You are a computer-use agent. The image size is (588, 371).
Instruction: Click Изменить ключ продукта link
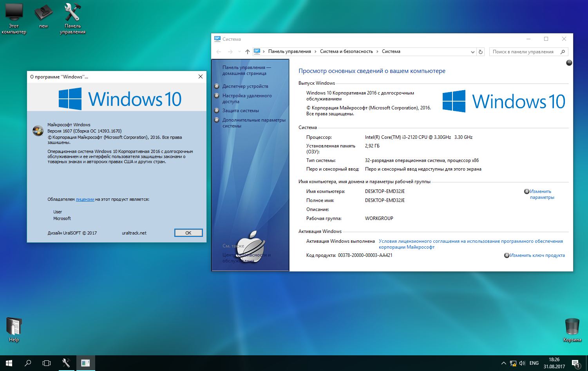pyautogui.click(x=537, y=255)
